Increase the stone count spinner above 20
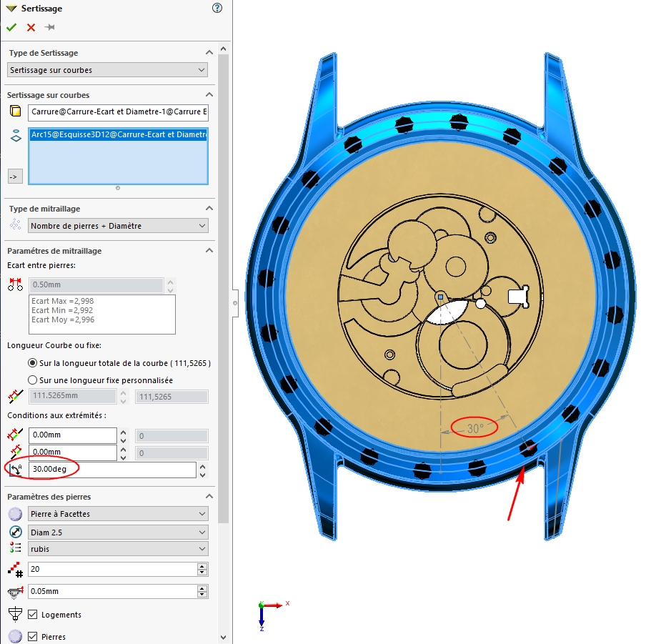656x644 pixels. pos(203,566)
